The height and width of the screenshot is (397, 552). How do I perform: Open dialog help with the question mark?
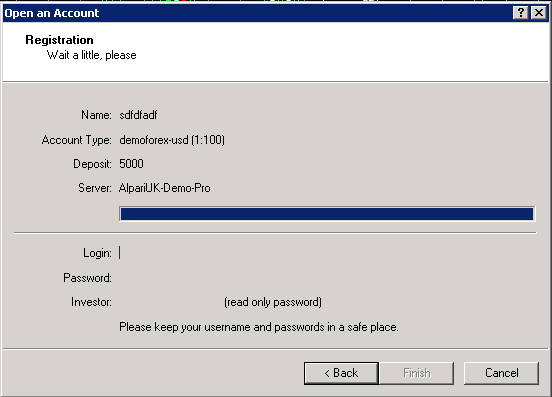click(x=521, y=13)
